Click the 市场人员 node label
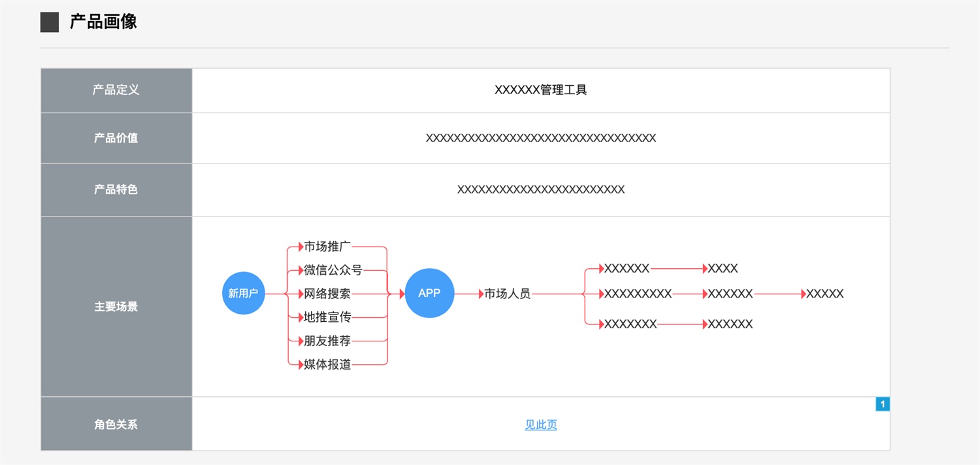Image resolution: width=980 pixels, height=465 pixels. point(507,294)
